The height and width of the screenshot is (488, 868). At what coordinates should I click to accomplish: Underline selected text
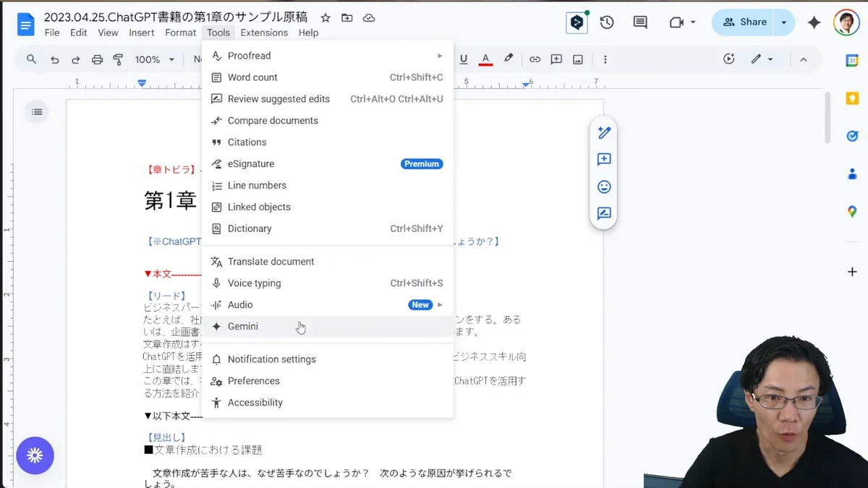464,59
